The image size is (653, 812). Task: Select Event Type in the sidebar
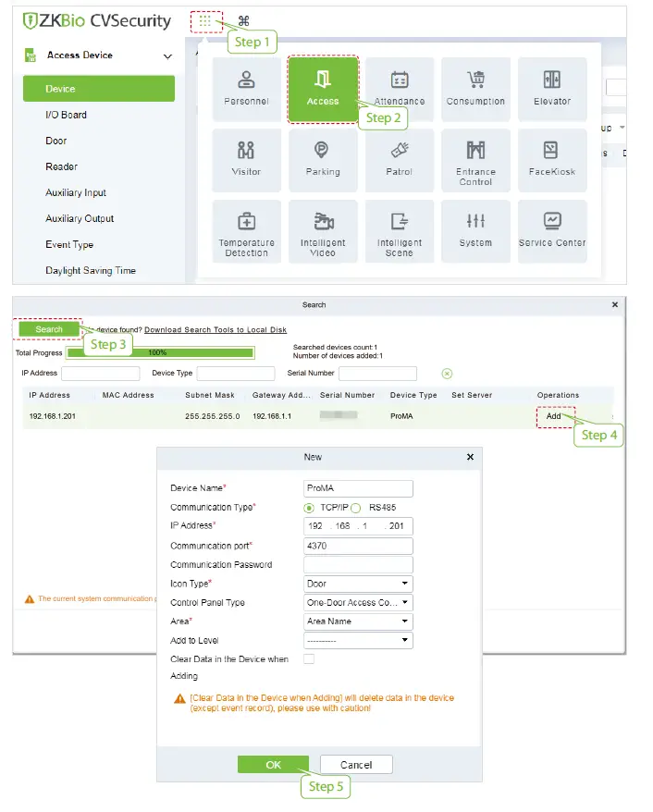[x=69, y=244]
